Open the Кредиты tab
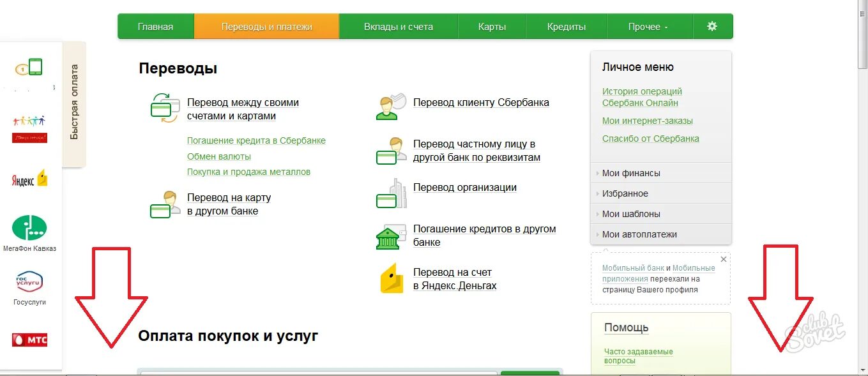The width and height of the screenshot is (868, 376). 567,27
